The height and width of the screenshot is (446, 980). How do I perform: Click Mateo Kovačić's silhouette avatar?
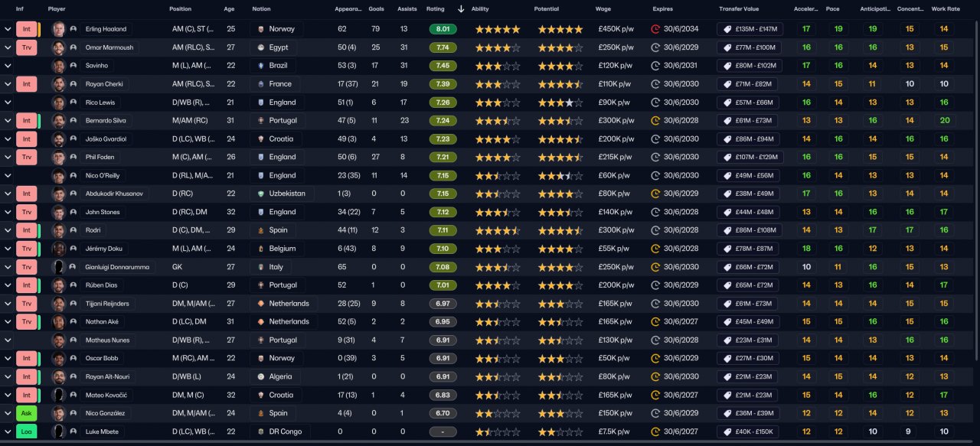[x=58, y=395]
